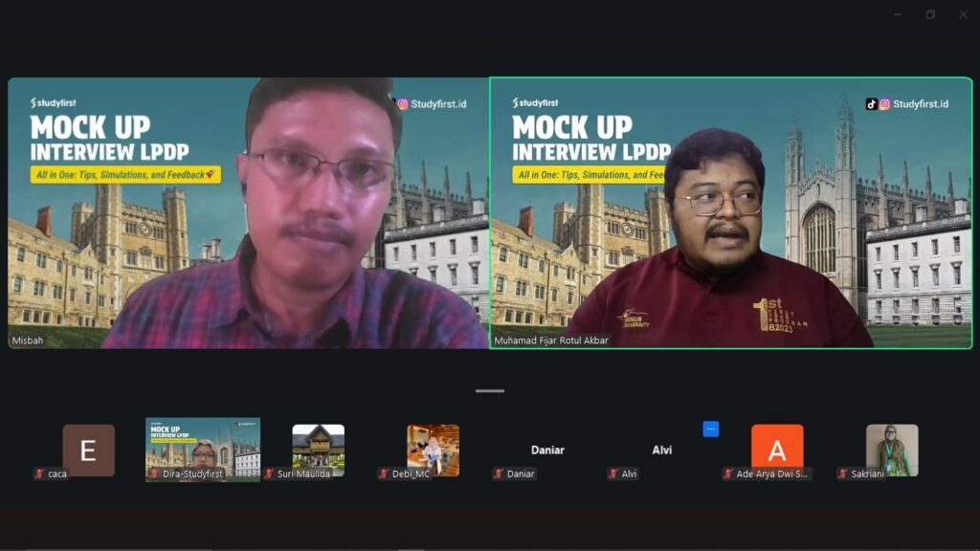This screenshot has height=551, width=980.
Task: Click Dira-Studyfirst's muted microphone icon
Action: 154,474
